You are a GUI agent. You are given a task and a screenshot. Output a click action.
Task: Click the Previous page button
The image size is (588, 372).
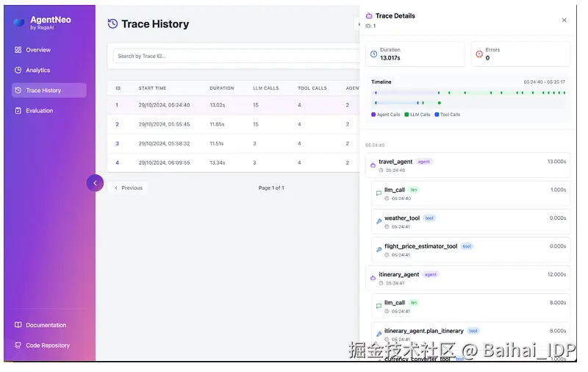point(128,188)
